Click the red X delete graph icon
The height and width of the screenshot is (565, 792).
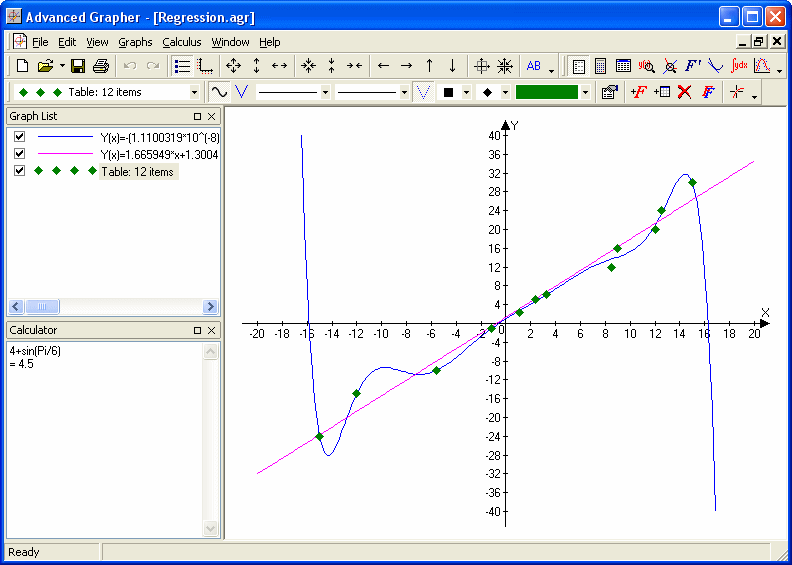click(685, 92)
